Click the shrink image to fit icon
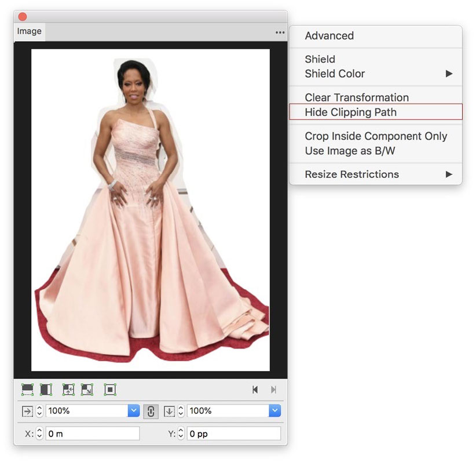This screenshot has width=476, height=462. coord(68,390)
